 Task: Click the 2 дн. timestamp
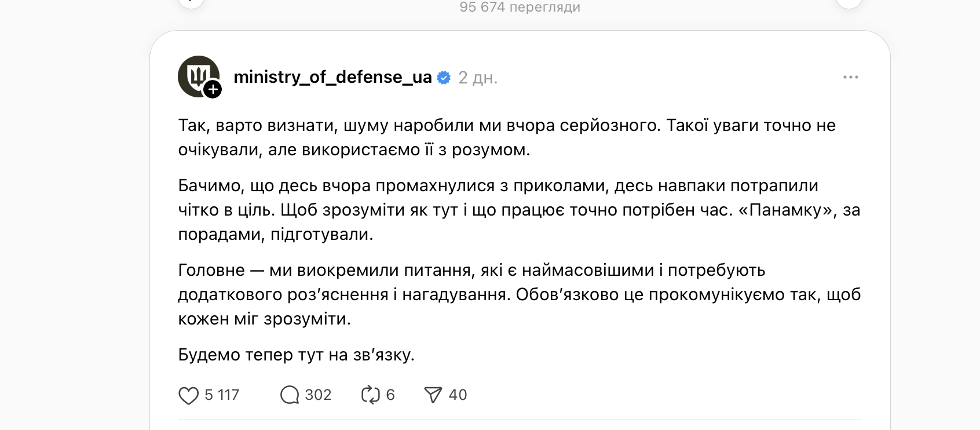[478, 77]
